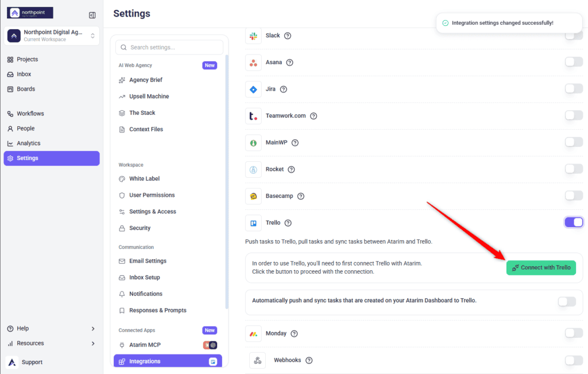Click the Jira logo icon

(x=253, y=89)
